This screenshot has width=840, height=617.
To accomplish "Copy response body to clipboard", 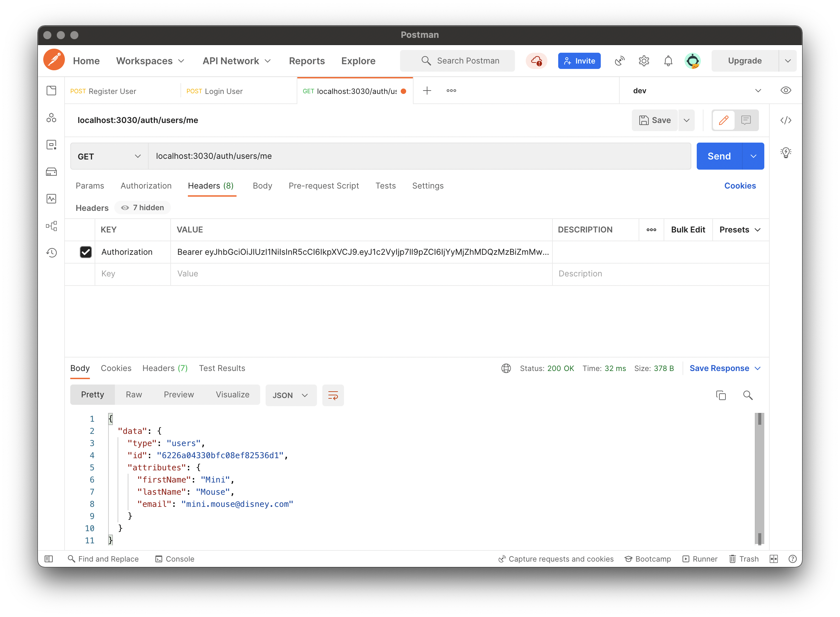I will click(x=721, y=395).
